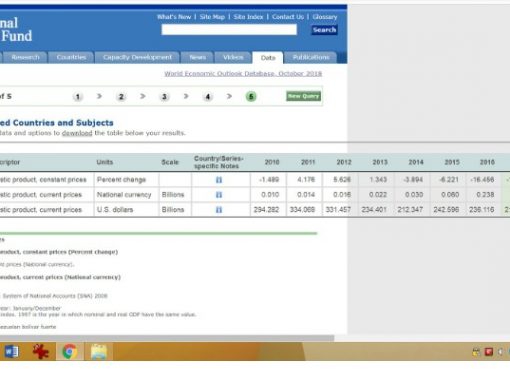Image resolution: width=510 pixels, height=380 pixels.
Task: View notes icon for national currency row
Action: click(x=219, y=195)
